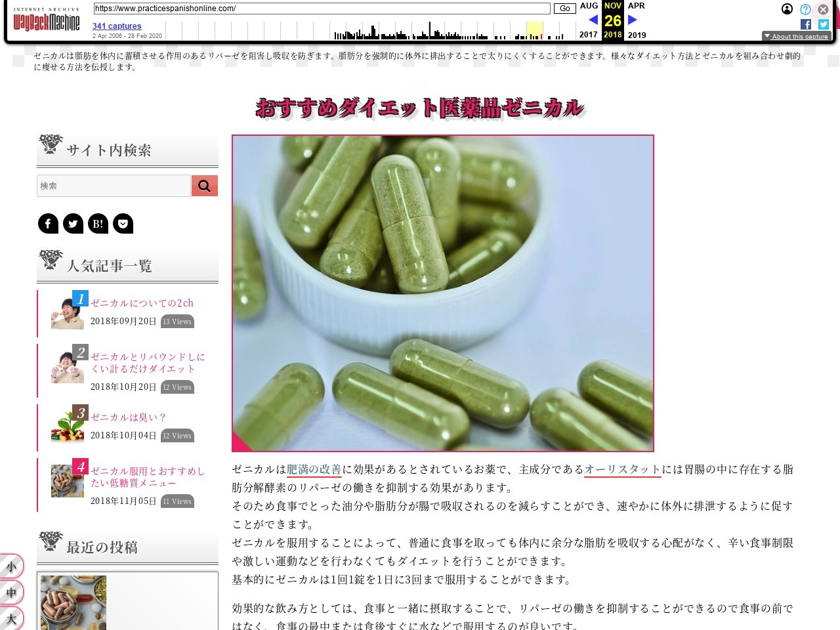This screenshot has height=630, width=840.
Task: Click the red search magnifier button
Action: pos(204,186)
